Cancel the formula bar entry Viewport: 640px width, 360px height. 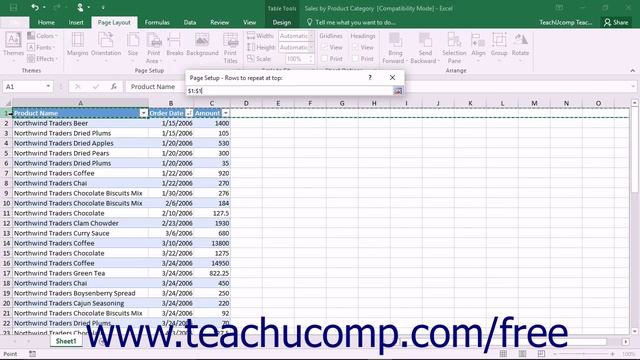78,87
